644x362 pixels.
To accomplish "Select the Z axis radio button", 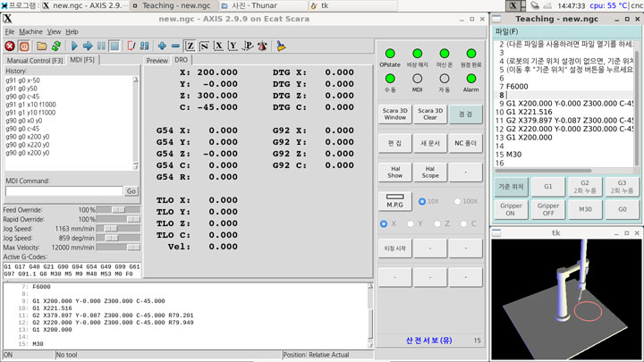I will (x=437, y=223).
